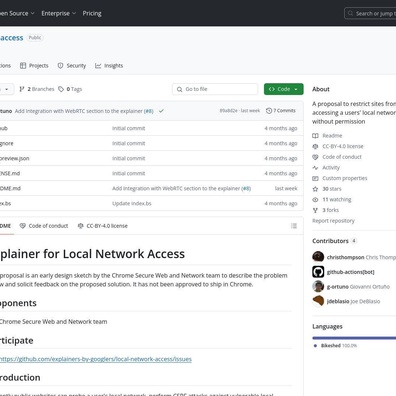The width and height of the screenshot is (396, 396).
Task: Click the g-ortuno avatar image
Action: [318, 286]
